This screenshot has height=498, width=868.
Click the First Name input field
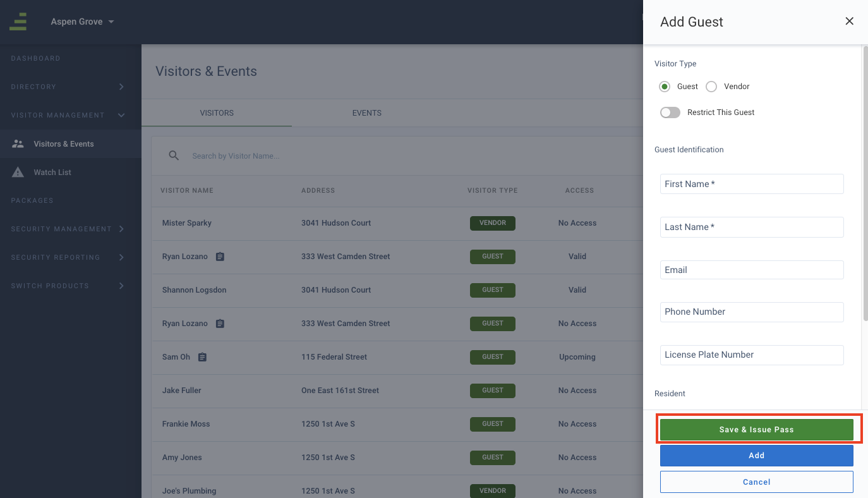752,184
